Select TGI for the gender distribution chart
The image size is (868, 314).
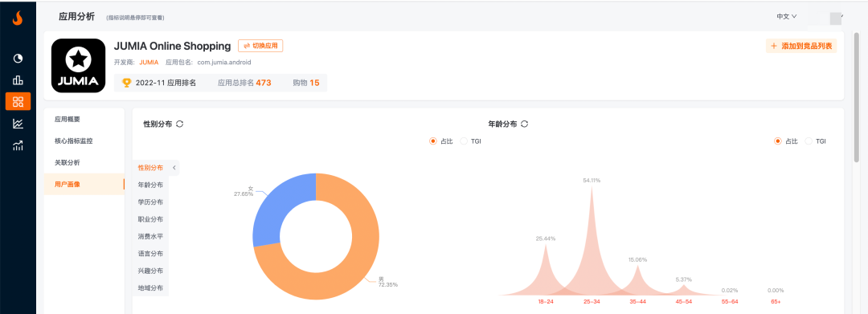coord(470,141)
